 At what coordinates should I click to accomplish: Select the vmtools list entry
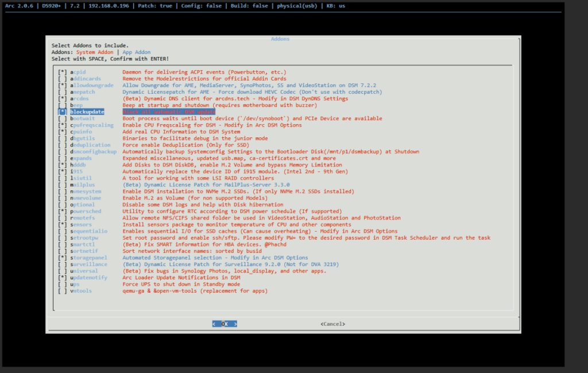[x=81, y=291]
